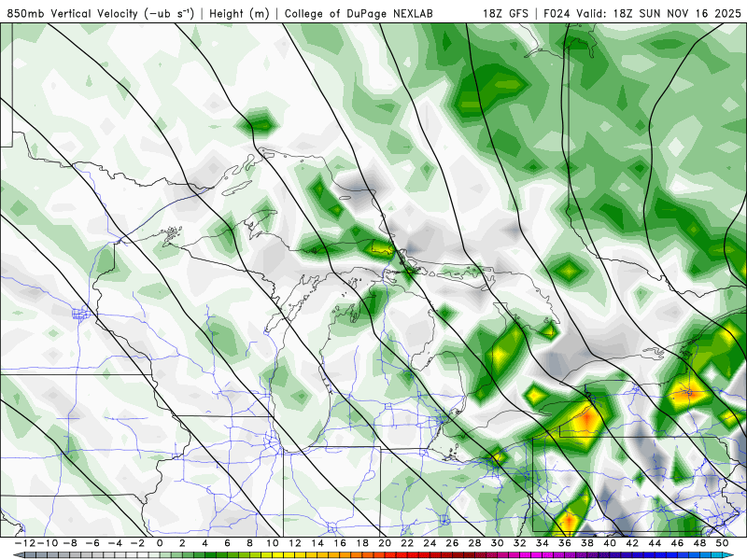
Task: Click the 'Valid: 18Z SUN NOV 16 2025' text
Action: [659, 13]
